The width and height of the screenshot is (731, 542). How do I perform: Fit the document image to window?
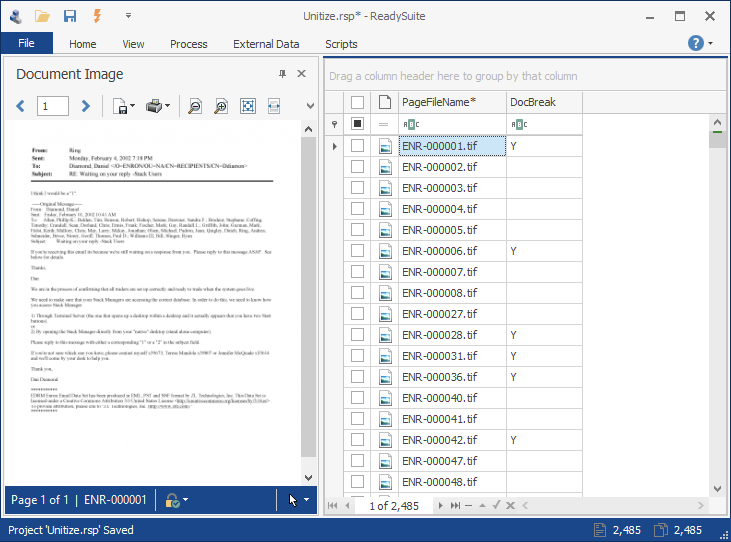pyautogui.click(x=248, y=106)
